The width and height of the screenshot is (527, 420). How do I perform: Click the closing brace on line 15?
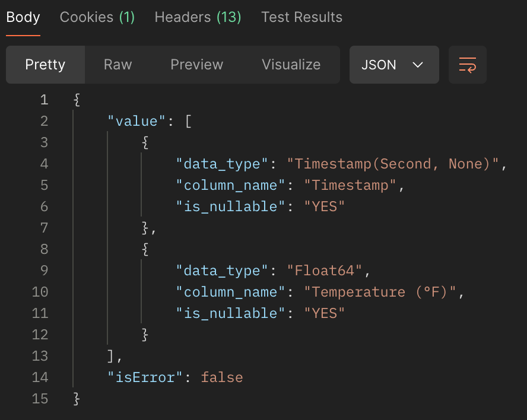click(77, 399)
